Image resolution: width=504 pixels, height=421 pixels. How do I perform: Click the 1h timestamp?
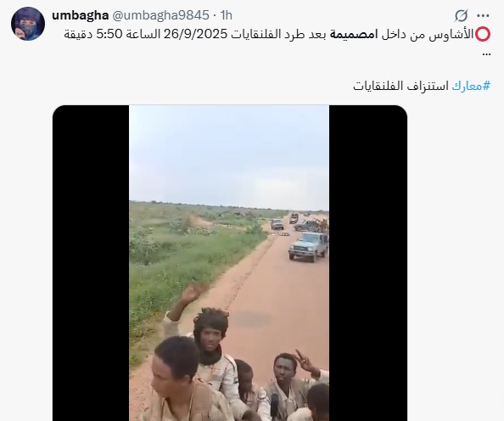point(226,15)
